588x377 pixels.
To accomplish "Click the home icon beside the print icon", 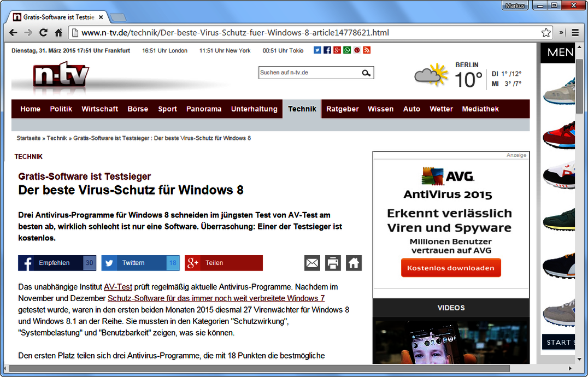I will [x=354, y=263].
